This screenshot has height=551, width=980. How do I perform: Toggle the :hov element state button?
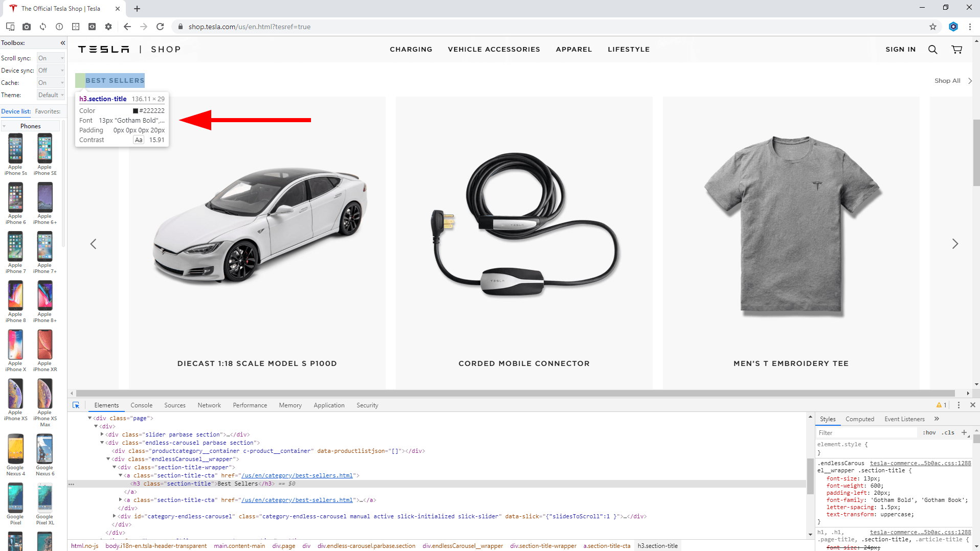pos(929,432)
